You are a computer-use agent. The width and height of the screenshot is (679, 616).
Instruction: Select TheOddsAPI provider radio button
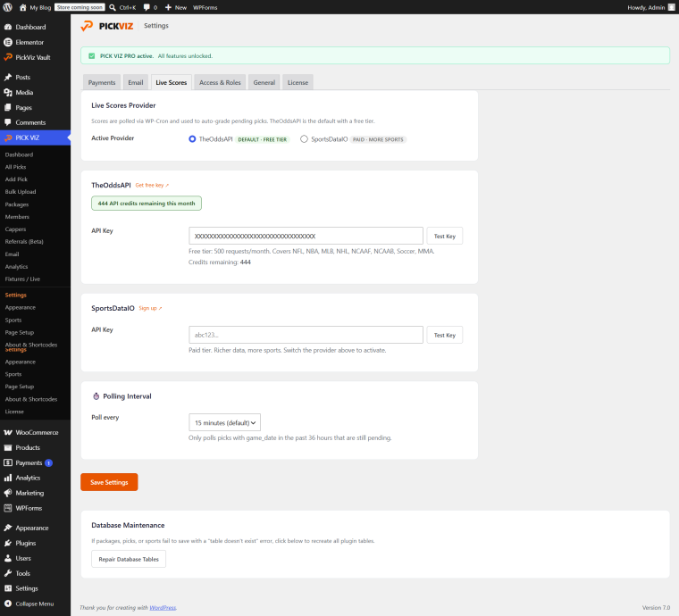tap(192, 139)
